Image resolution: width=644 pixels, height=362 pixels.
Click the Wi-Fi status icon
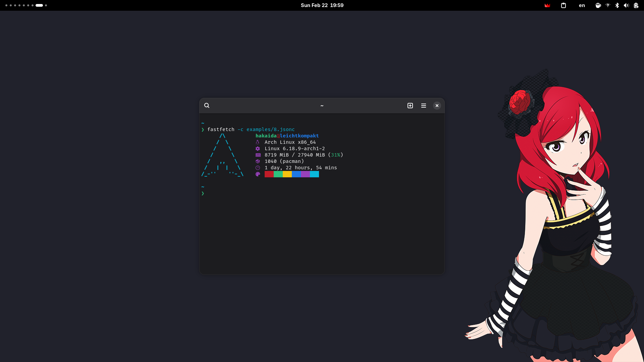[x=607, y=5]
